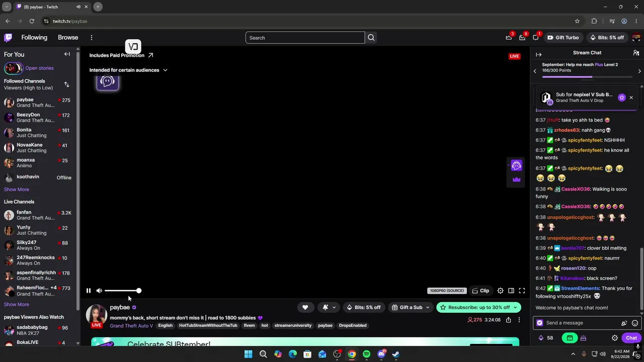Screen dimensions: 644x362
Task: Claim the purple treasure chest bonus icon
Action: (583, 338)
